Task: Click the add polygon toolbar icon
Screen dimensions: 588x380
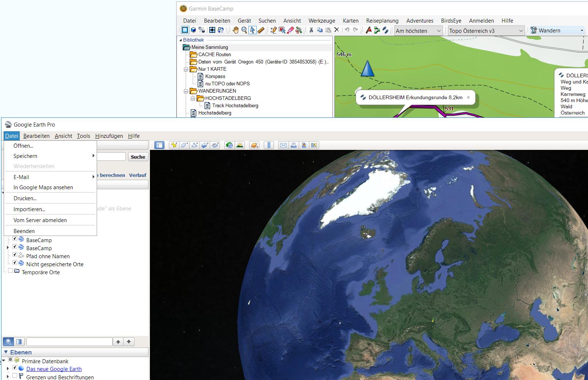Action: pyautogui.click(x=185, y=145)
